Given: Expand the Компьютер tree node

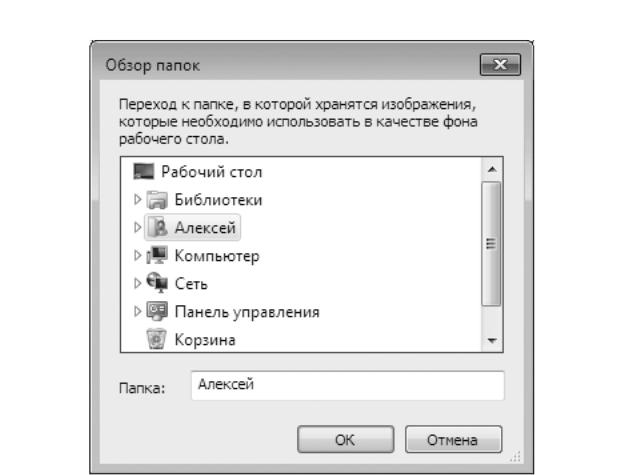Looking at the screenshot, I should (x=137, y=255).
